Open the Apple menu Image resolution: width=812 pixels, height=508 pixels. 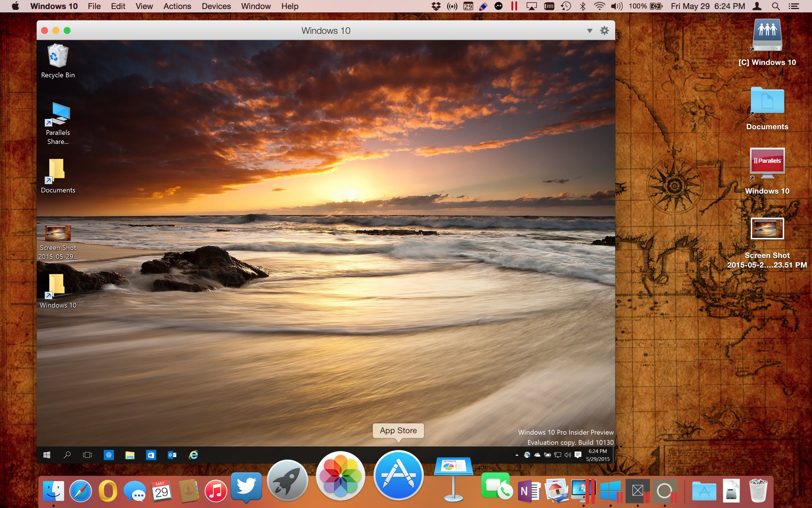[x=16, y=6]
